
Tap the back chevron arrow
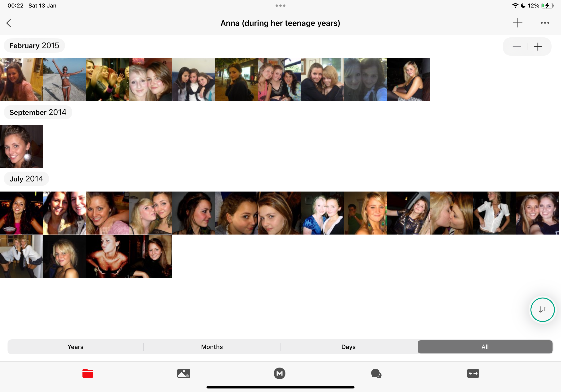[x=9, y=23]
